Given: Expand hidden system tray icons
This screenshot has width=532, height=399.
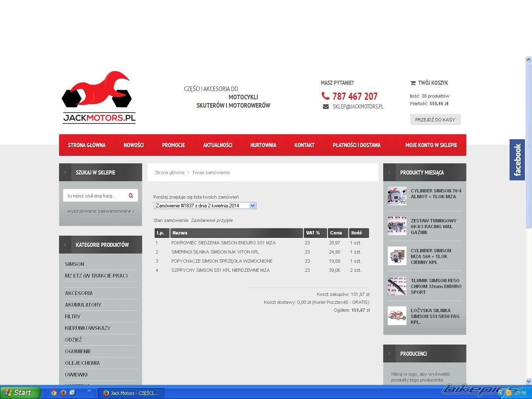Looking at the screenshot, I should click(501, 393).
